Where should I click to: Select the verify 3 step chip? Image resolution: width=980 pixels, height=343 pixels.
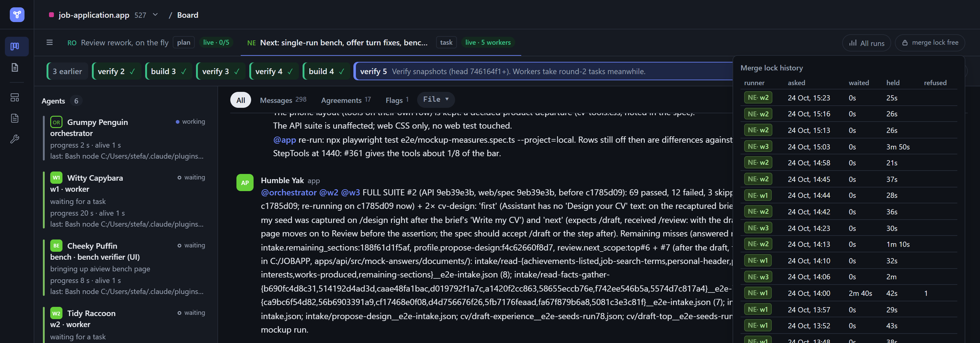click(221, 71)
